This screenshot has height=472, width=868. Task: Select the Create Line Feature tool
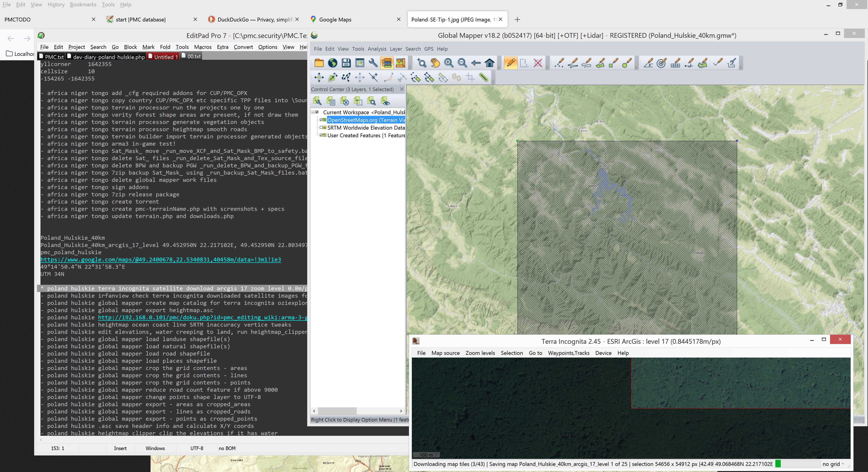click(573, 63)
